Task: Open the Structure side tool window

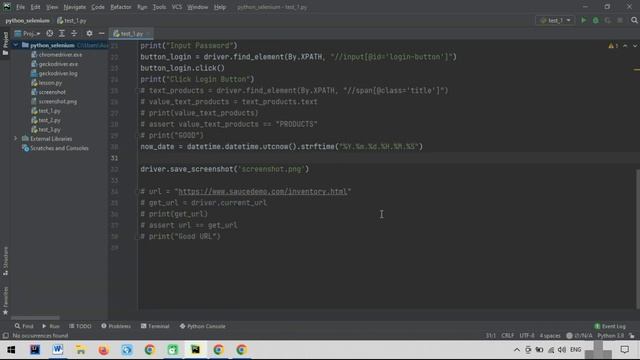Action: (5, 260)
